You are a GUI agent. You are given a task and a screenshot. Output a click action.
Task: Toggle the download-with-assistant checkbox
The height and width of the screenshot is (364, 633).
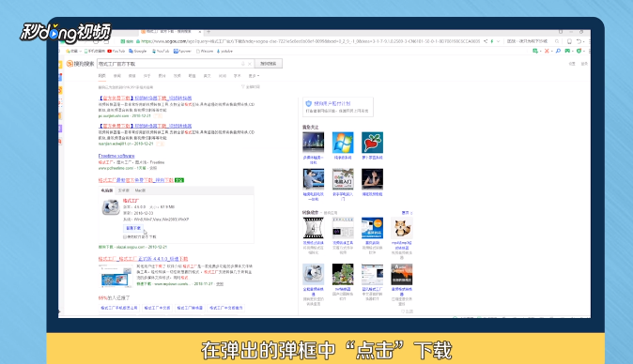[x=125, y=237]
